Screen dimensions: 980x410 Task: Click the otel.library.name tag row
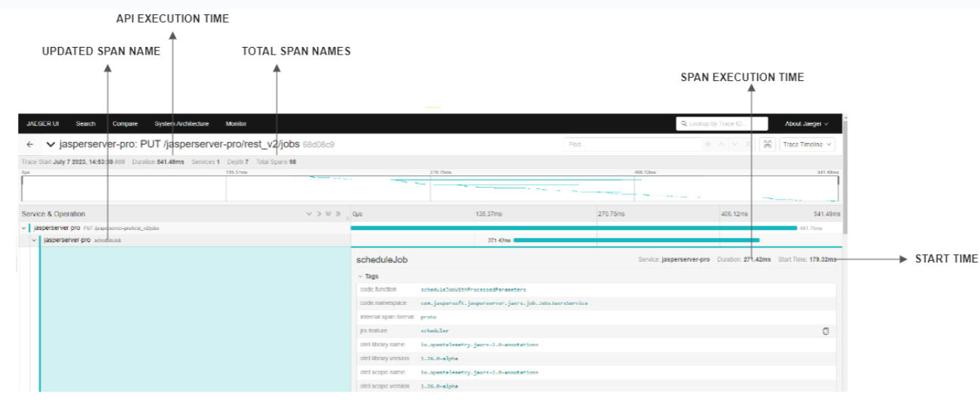click(x=596, y=345)
